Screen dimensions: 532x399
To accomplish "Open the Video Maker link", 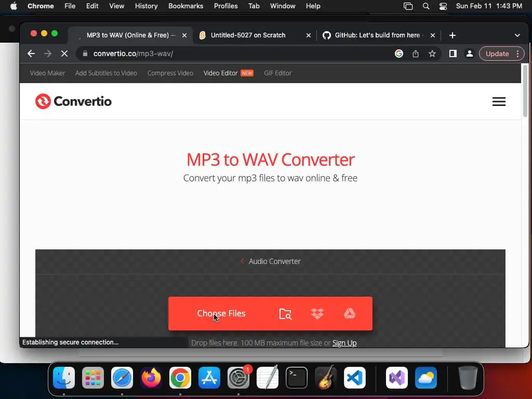I will point(47,73).
